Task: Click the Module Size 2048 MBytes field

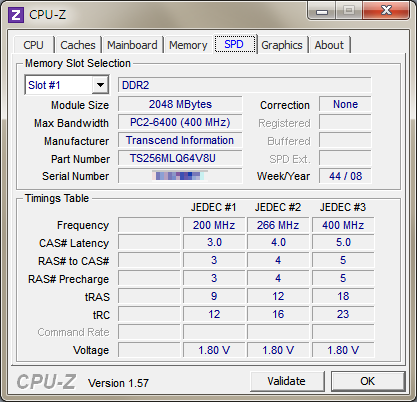Action: pyautogui.click(x=180, y=104)
